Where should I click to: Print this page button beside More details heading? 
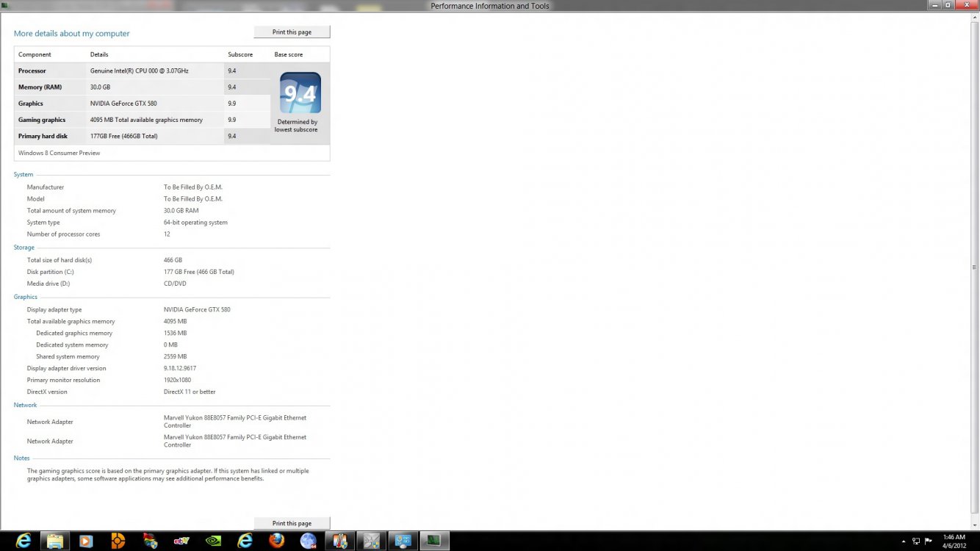[x=292, y=32]
